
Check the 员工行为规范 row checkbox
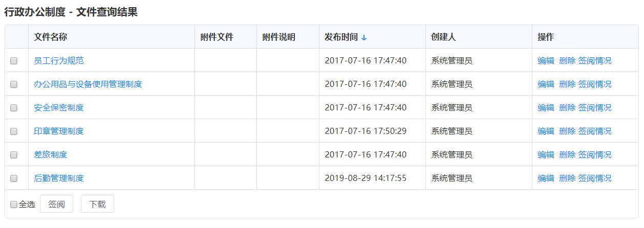14,61
